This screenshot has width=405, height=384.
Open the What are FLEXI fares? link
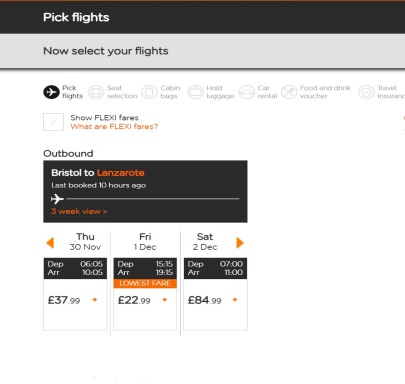click(114, 127)
